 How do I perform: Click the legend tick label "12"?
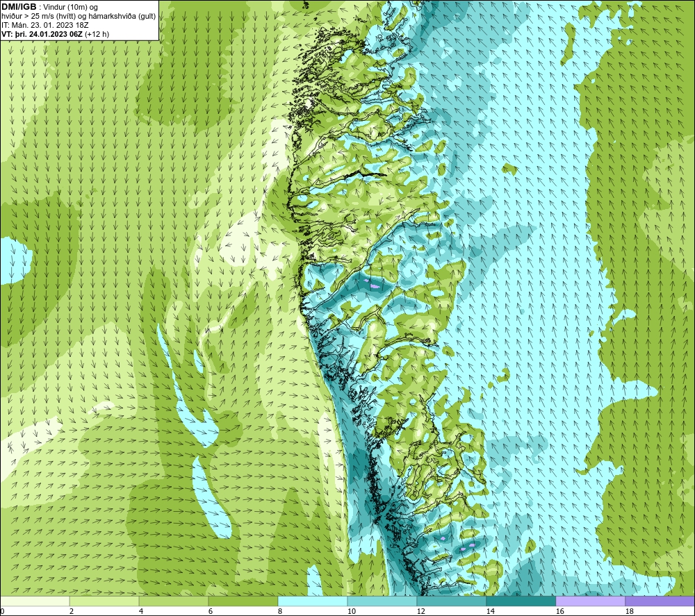[420, 611]
